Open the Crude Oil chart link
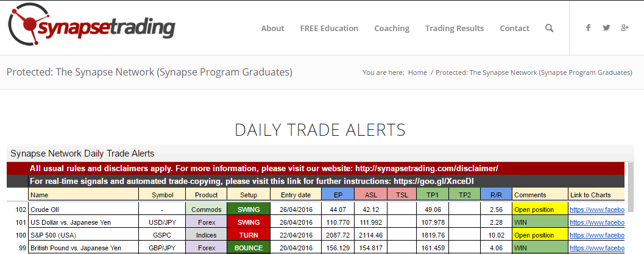644x254 pixels. (596, 210)
